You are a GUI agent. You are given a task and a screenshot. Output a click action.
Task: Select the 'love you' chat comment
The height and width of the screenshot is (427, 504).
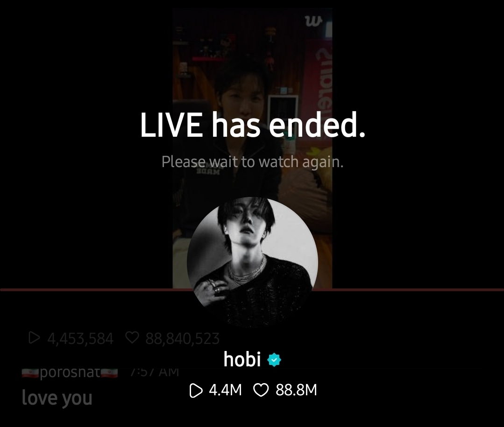57,398
